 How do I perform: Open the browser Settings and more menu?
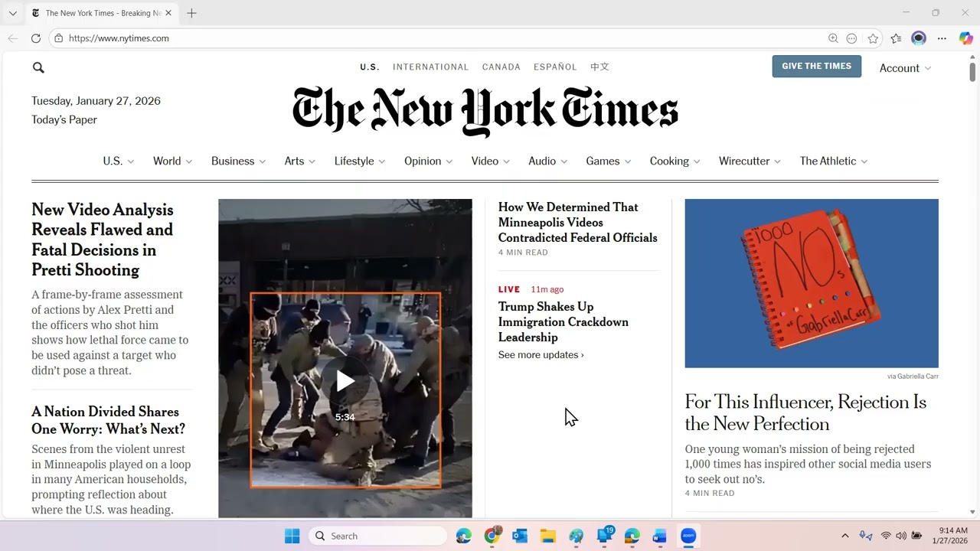[x=942, y=38]
